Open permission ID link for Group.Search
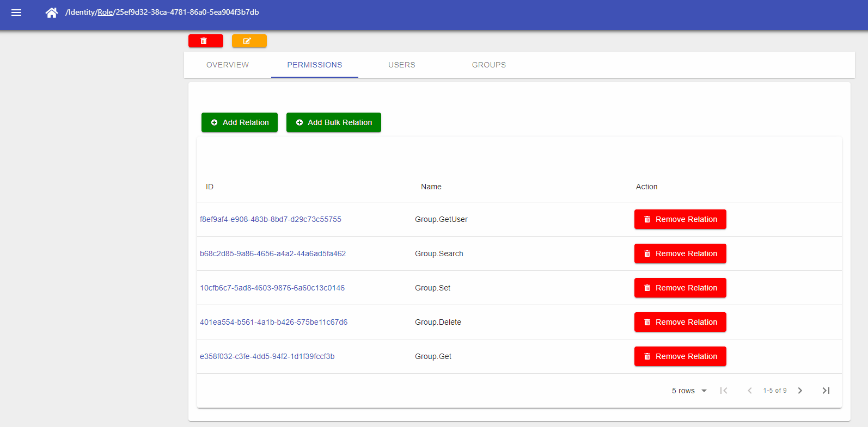Viewport: 868px width, 427px height. [x=273, y=253]
